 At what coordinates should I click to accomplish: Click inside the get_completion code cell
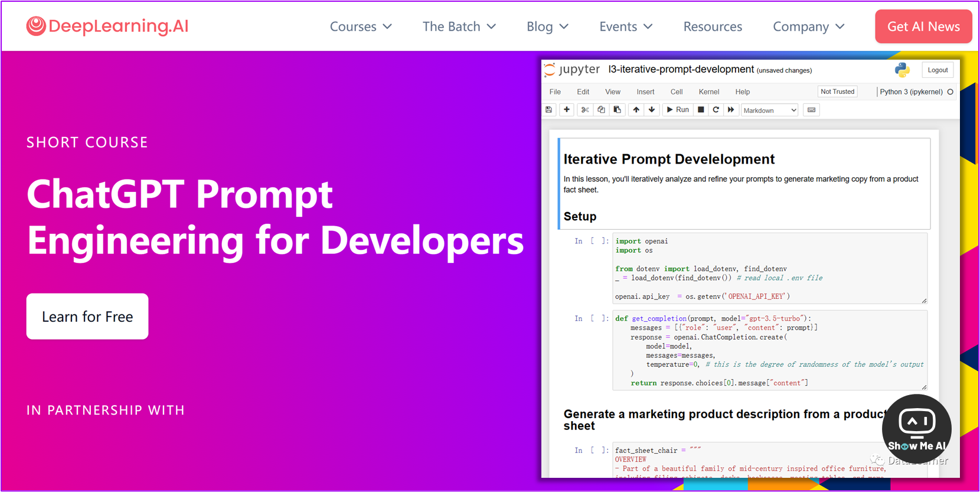click(770, 350)
